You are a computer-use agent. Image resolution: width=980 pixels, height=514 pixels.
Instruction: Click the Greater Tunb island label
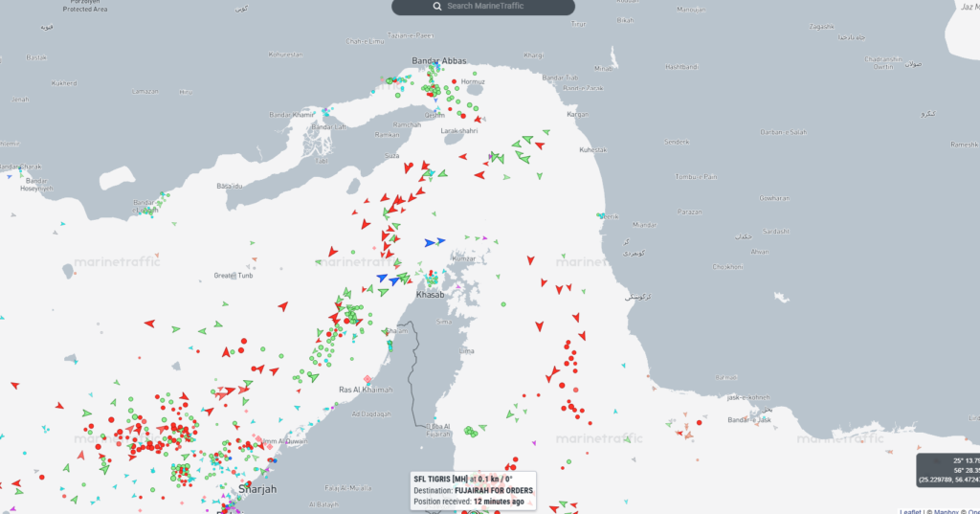tap(233, 276)
